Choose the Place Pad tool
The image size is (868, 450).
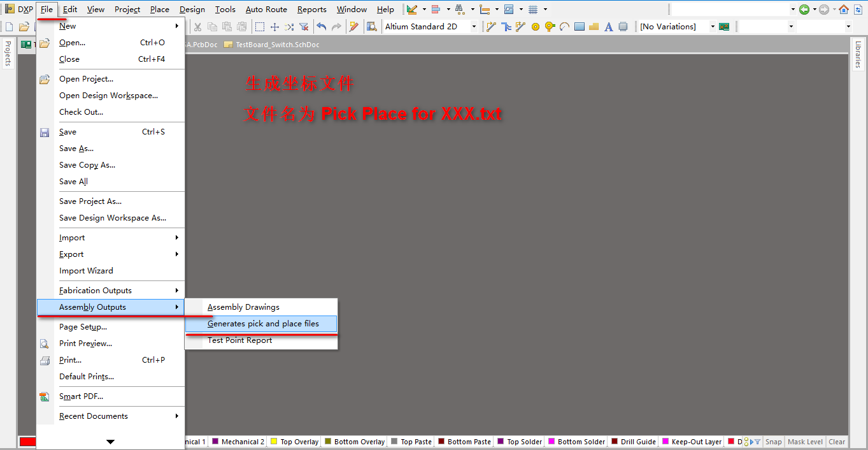(535, 27)
